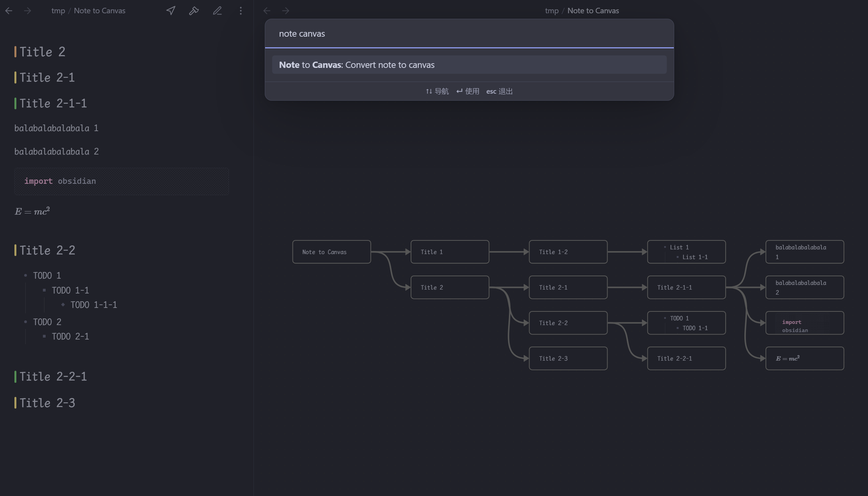The image size is (868, 496).
Task: Click tmp folder in left breadcrumb
Action: click(x=58, y=11)
